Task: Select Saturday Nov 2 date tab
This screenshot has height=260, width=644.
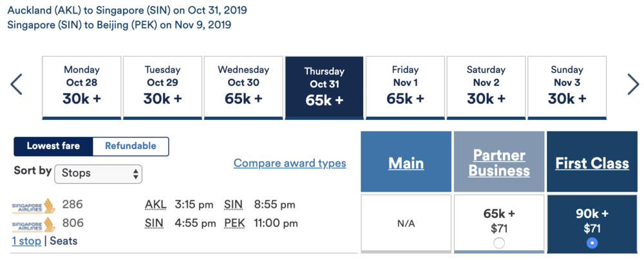Action: [486, 87]
